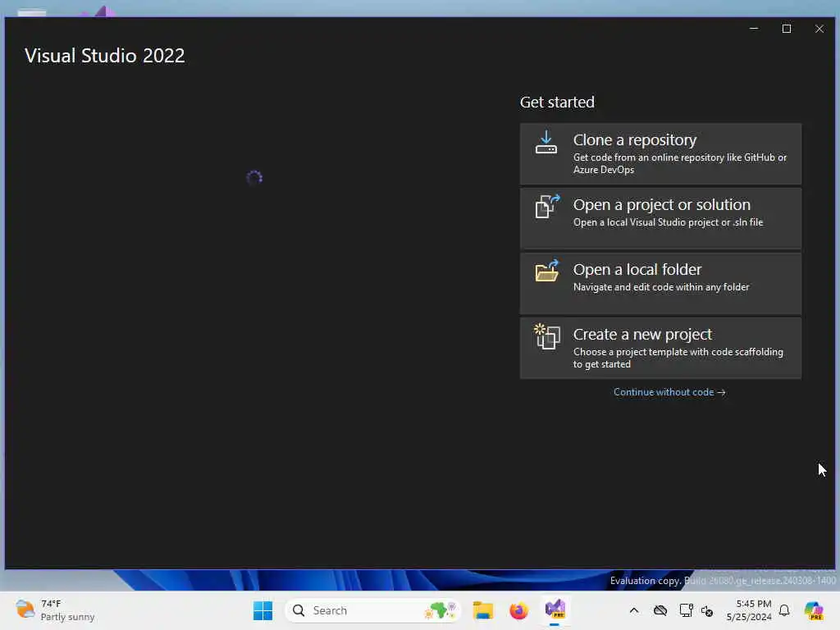
Task: Click the taskbar Search box
Action: [373, 610]
